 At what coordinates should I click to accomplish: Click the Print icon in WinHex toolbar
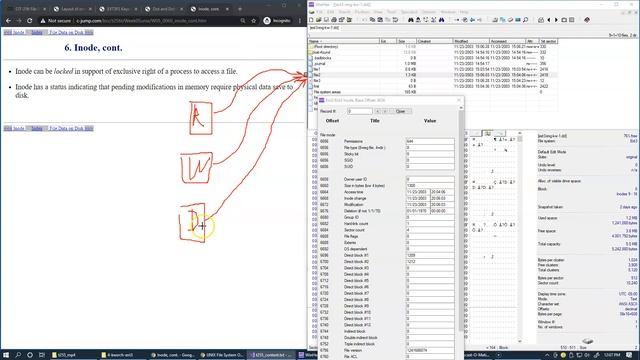pyautogui.click(x=334, y=20)
